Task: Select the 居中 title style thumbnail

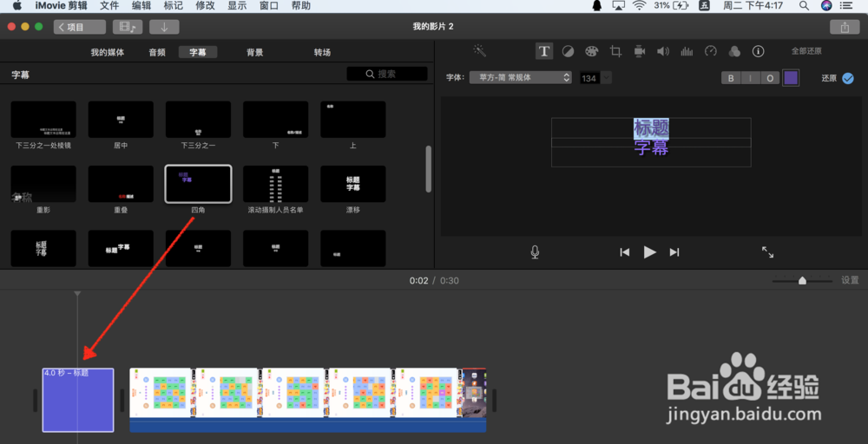Action: [x=121, y=120]
